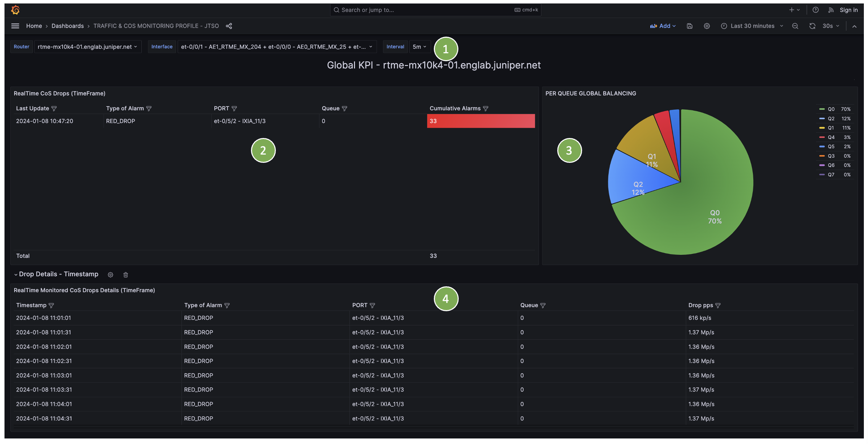Screen dimensions: 868x444
Task: Delete the Drop Details row with the trash icon
Action: coord(126,275)
